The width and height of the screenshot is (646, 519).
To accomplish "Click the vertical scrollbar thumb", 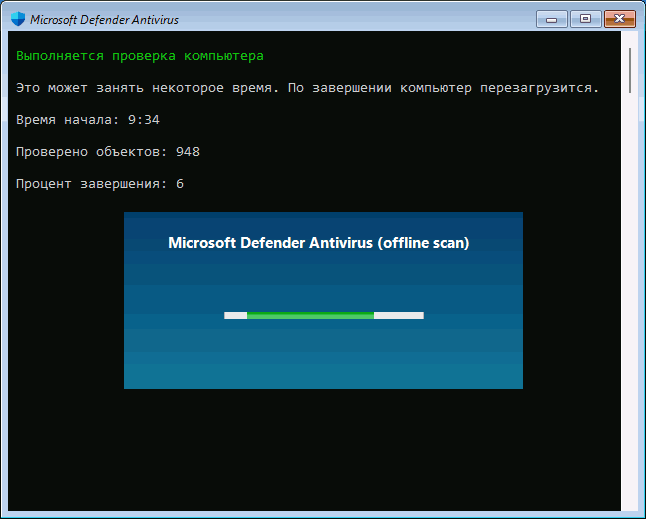I will click(630, 70).
